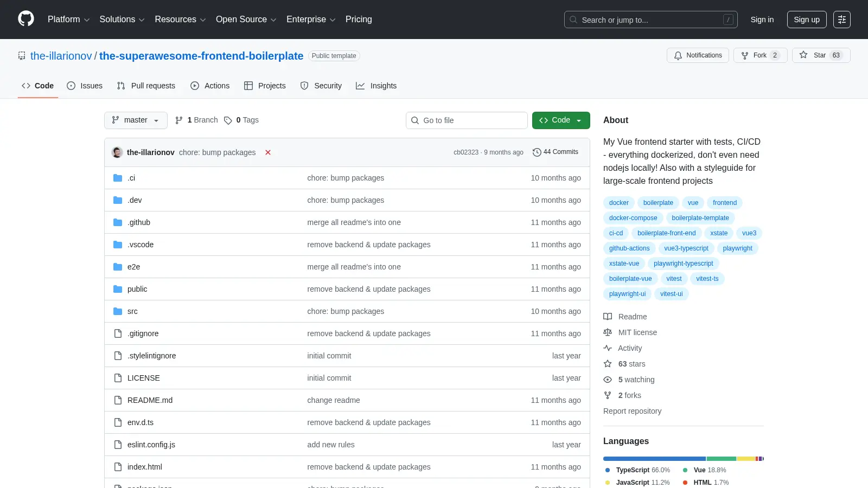Click the book icon beside Readme
This screenshot has height=488, width=868.
pos(608,317)
